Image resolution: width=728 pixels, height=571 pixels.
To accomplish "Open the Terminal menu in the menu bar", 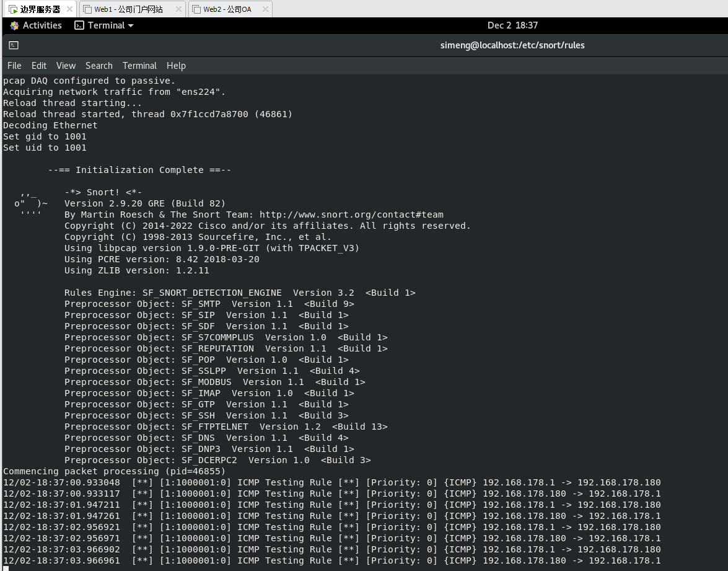I will tap(139, 66).
